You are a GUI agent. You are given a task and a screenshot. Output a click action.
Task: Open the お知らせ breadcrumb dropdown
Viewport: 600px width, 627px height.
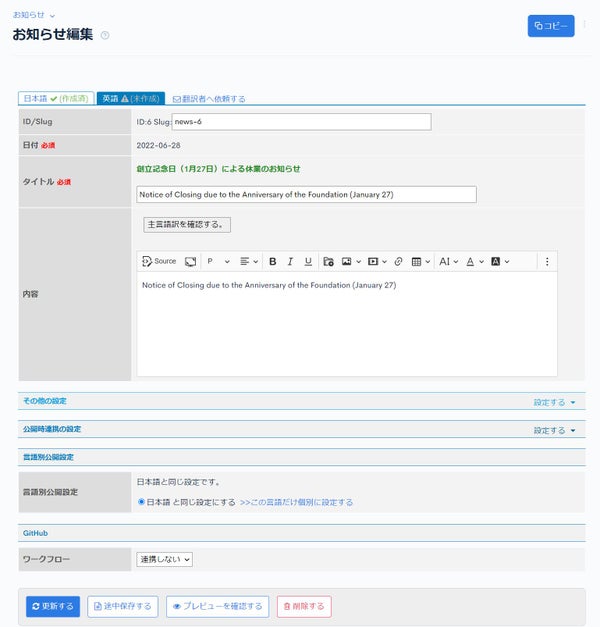(x=34, y=15)
